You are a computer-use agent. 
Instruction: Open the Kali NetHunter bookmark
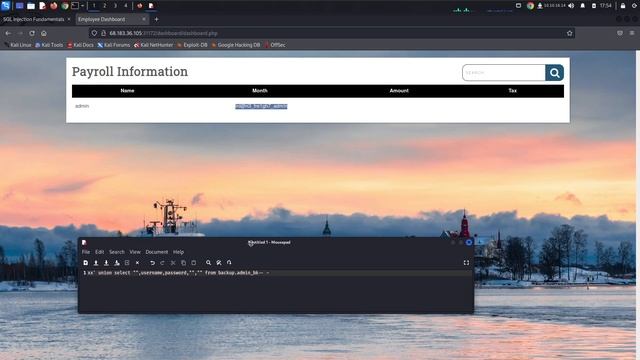point(153,45)
